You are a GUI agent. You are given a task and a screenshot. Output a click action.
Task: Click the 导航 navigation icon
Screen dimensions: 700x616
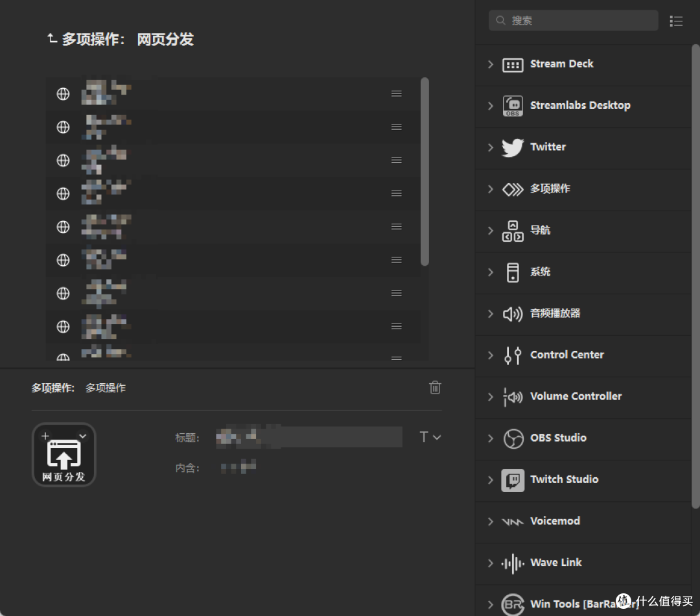(x=513, y=230)
